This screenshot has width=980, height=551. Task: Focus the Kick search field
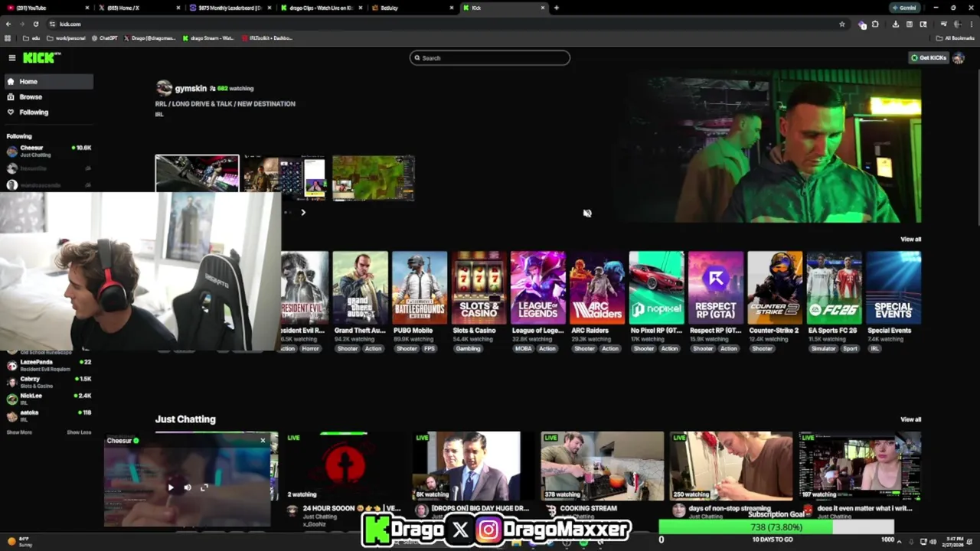click(x=490, y=58)
